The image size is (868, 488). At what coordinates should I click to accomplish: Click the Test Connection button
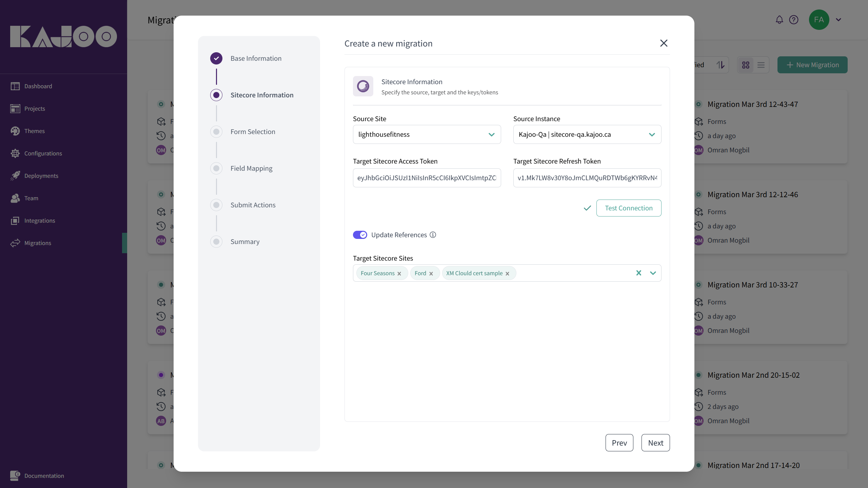point(628,208)
